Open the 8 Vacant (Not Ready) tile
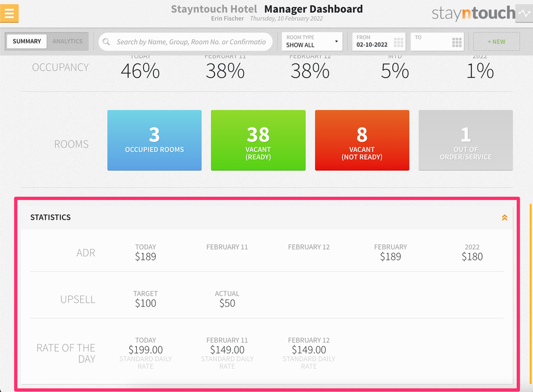This screenshot has height=392, width=533. 362,140
